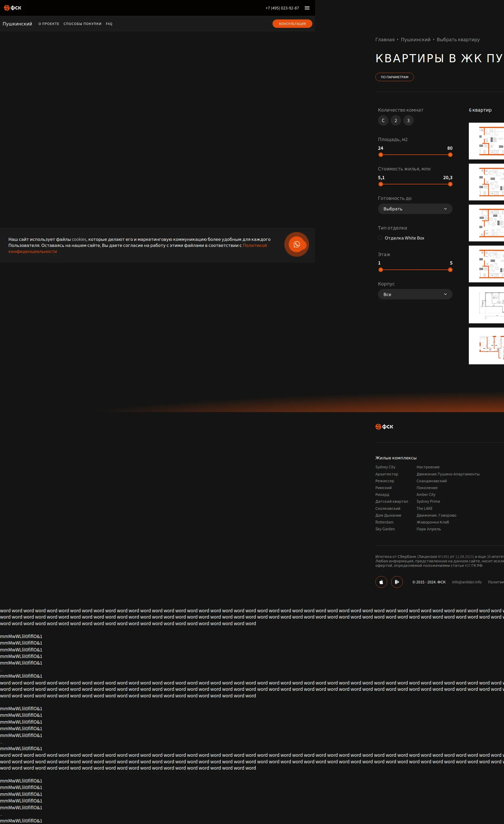Open the Способы покупки menu item

tap(82, 24)
